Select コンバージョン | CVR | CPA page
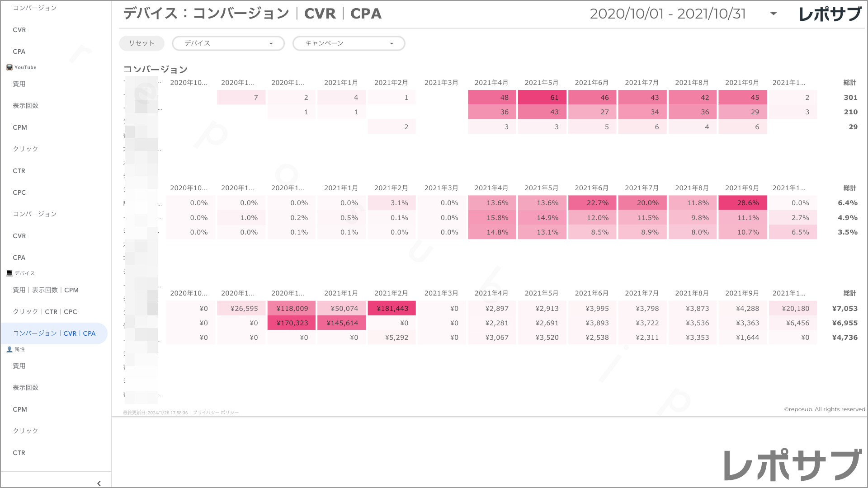 point(54,333)
